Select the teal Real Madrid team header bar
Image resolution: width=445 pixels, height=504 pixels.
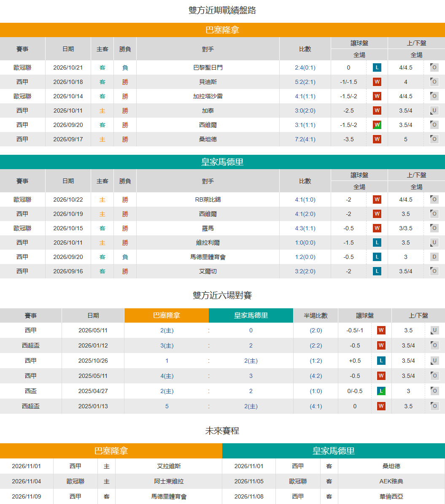point(223,162)
